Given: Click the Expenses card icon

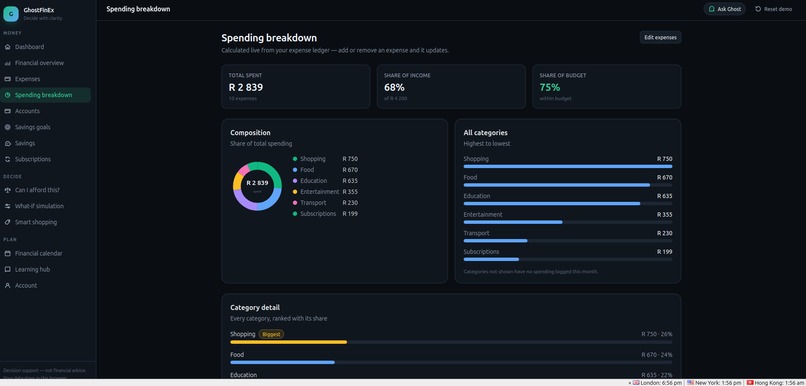Looking at the screenshot, I should pos(7,79).
